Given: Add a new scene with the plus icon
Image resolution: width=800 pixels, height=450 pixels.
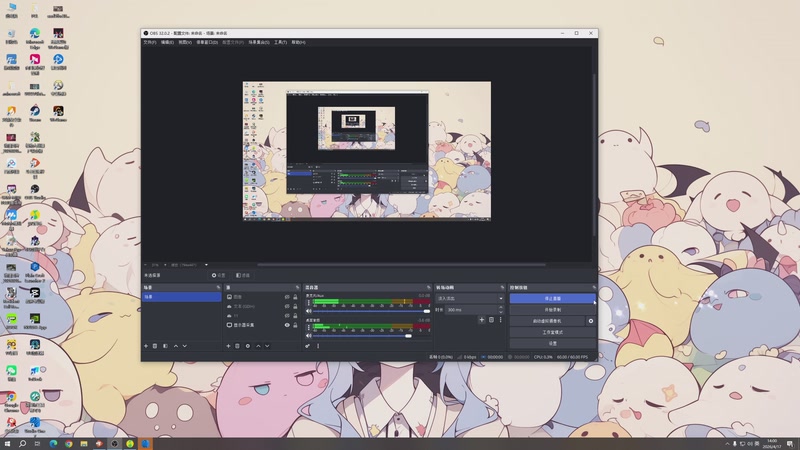Looking at the screenshot, I should point(146,346).
